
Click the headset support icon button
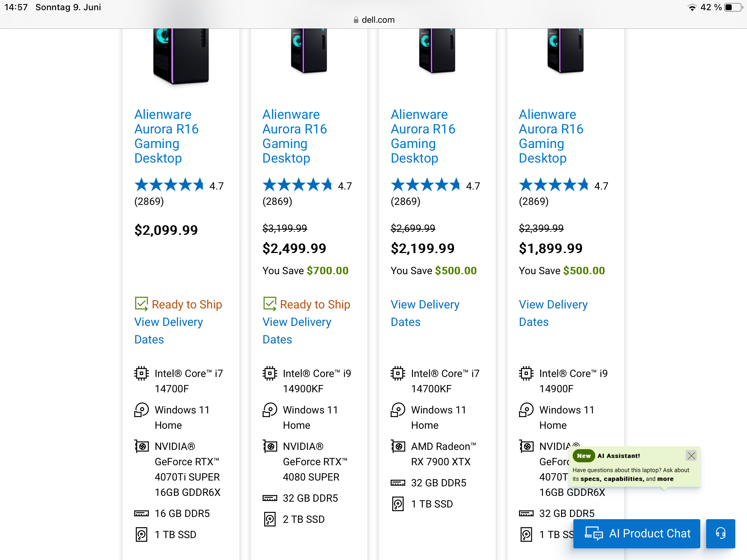point(720,533)
